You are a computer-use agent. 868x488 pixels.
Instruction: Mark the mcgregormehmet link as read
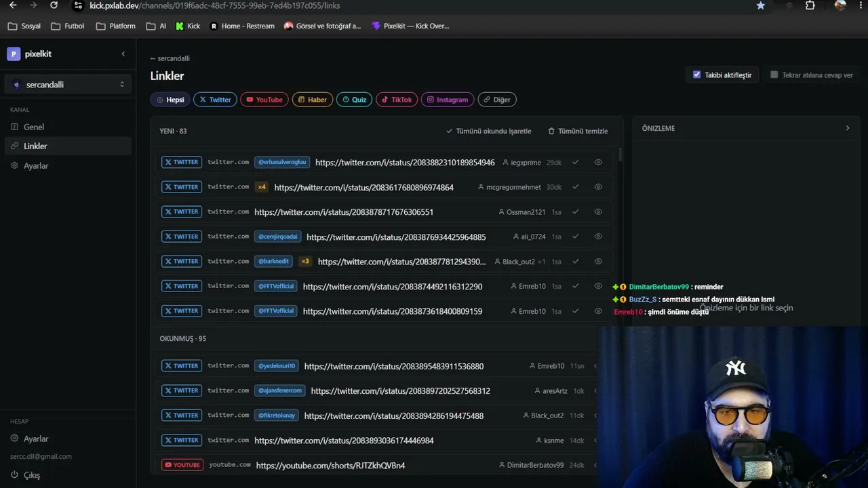[576, 187]
